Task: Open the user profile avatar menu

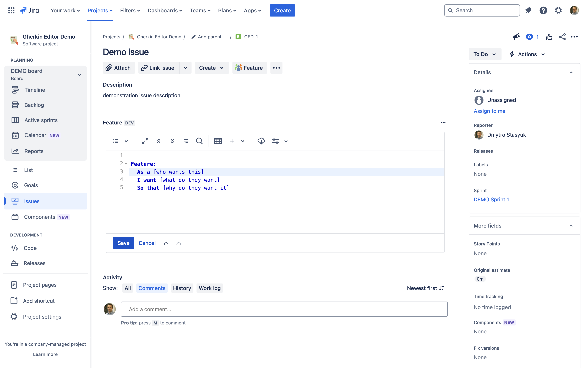Action: pyautogui.click(x=574, y=10)
